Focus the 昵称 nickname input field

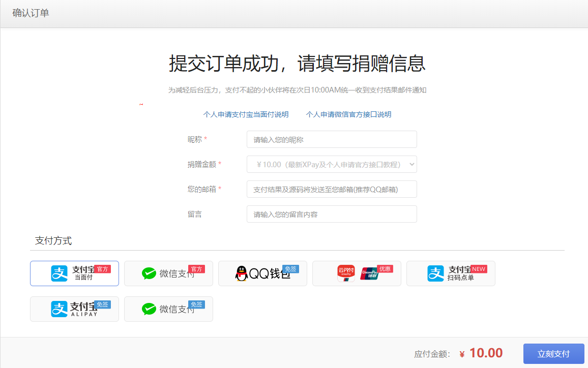click(332, 139)
